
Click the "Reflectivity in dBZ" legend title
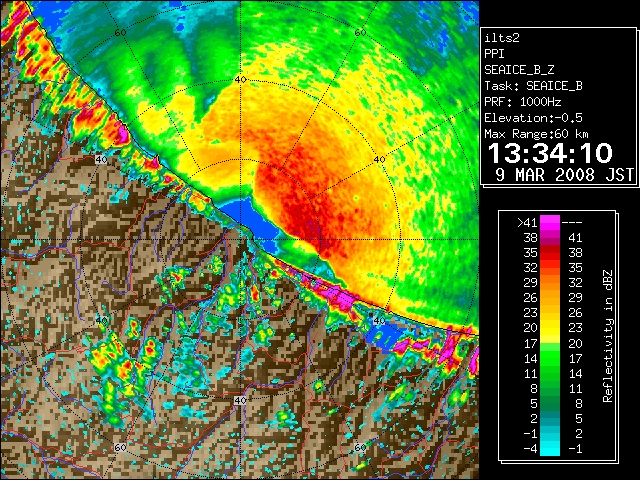pyautogui.click(x=608, y=336)
